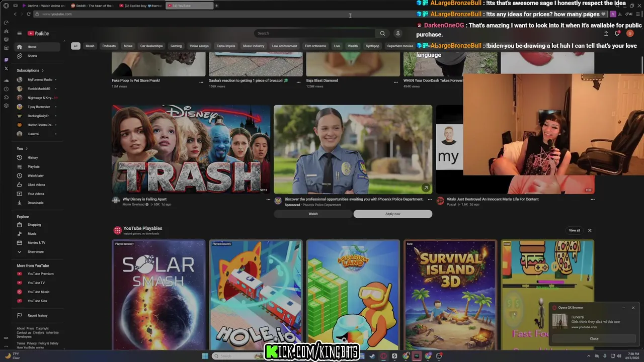Go back with browser back arrow
644x362 pixels.
pos(15,14)
